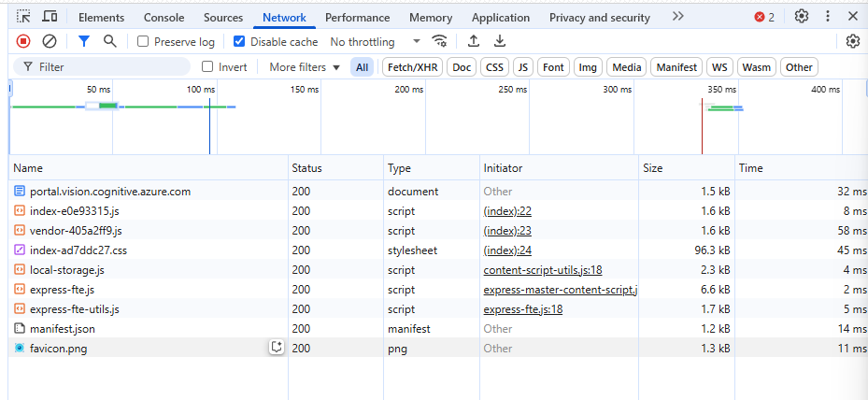
Task: Click the red error count badge
Action: coord(764,17)
